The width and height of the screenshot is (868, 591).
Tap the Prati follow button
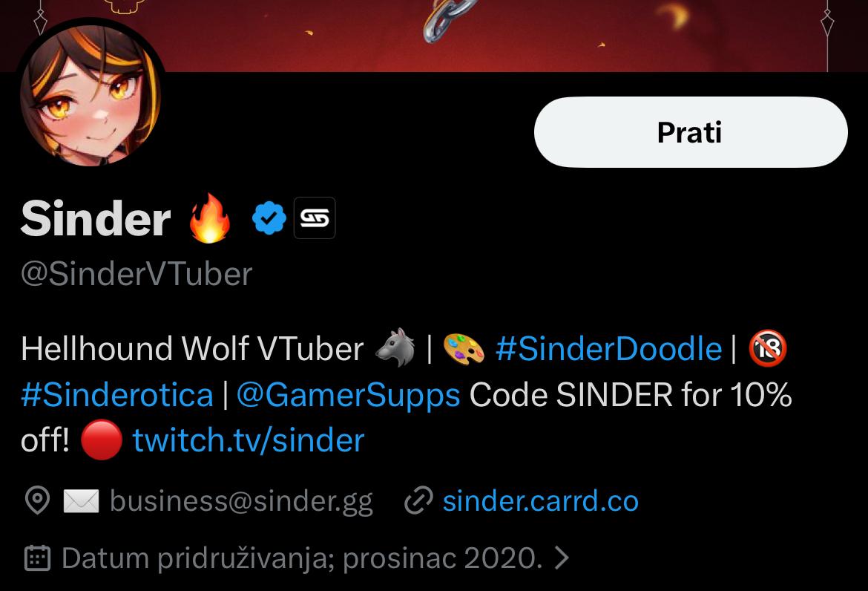pyautogui.click(x=690, y=132)
